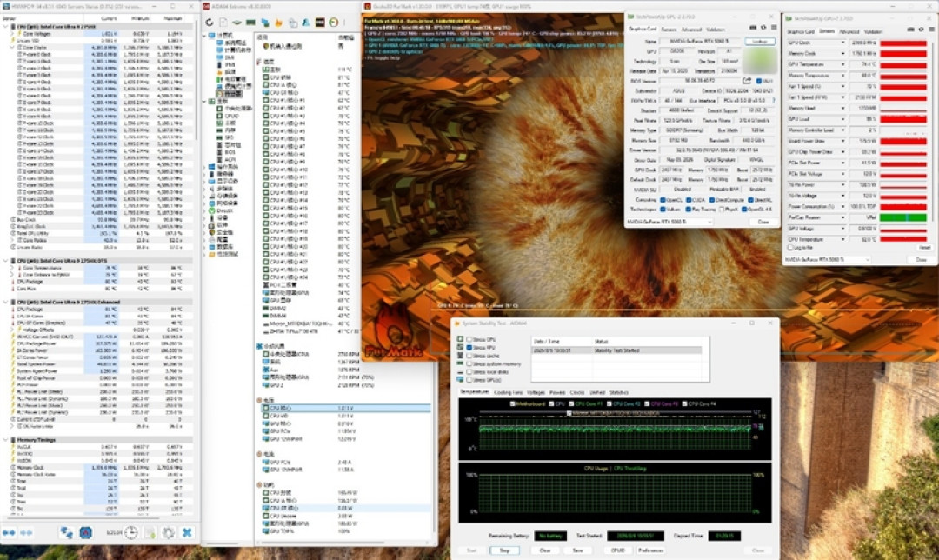Open Advanced tab in GPU-Z Graphics Card window
Viewport: 939px width, 560px height.
pos(690,29)
